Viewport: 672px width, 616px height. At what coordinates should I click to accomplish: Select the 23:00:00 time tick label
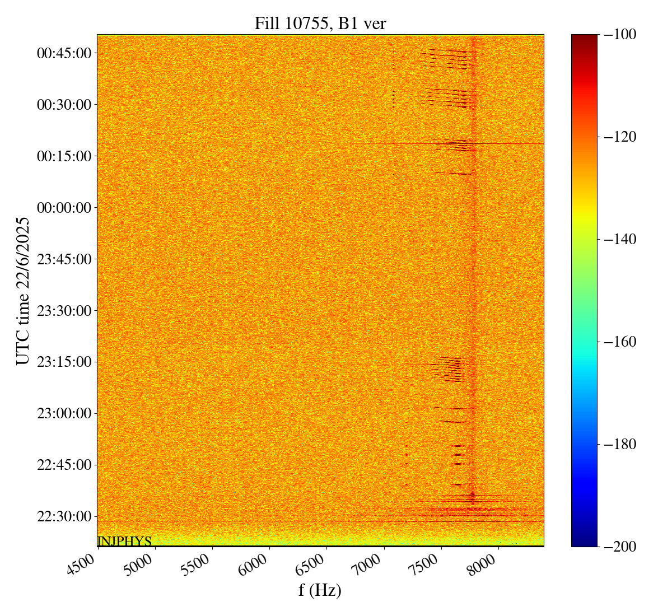click(64, 413)
